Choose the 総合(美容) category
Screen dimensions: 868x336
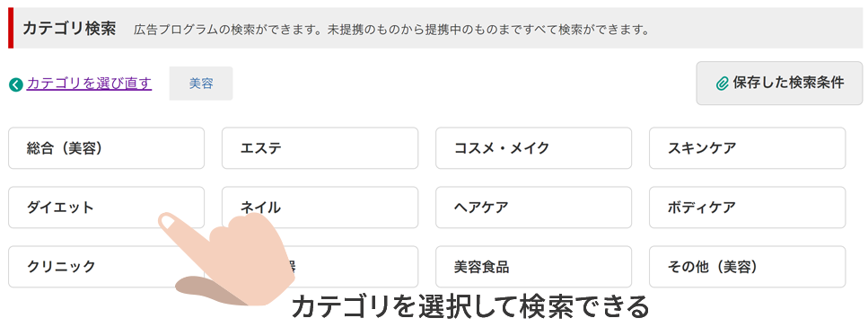[106, 148]
